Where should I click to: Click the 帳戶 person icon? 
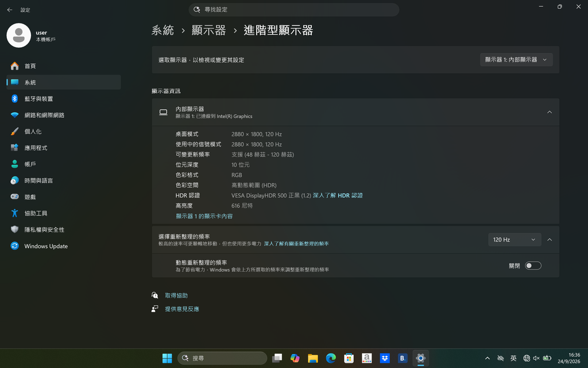click(x=14, y=164)
